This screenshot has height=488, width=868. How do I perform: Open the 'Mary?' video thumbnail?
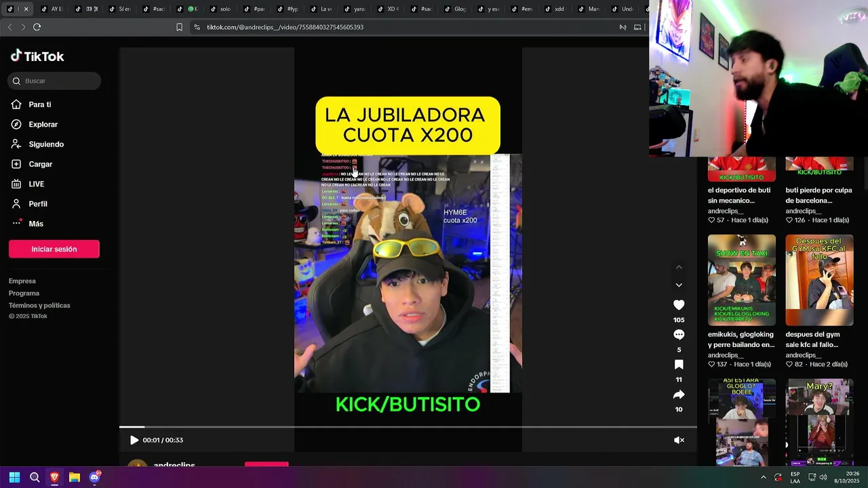pyautogui.click(x=819, y=422)
